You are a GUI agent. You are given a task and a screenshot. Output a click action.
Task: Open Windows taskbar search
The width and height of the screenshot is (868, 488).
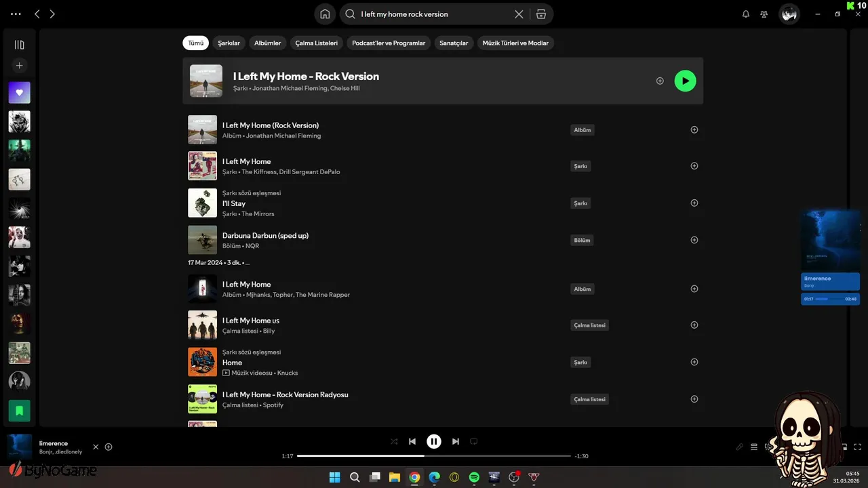[355, 477]
